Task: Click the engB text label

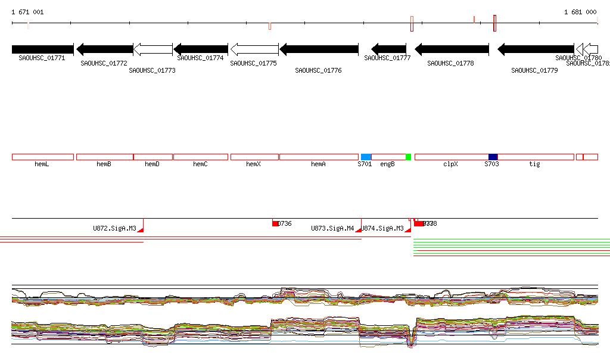Action: point(387,164)
